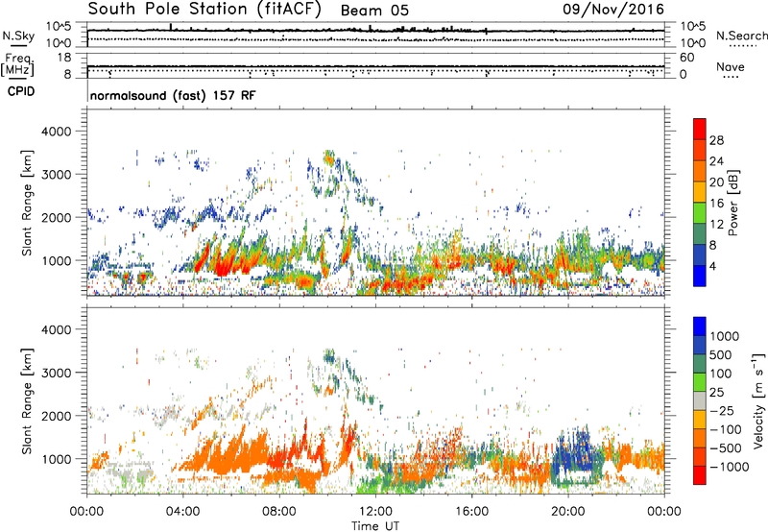Click the 'Nave' legend label
The width and height of the screenshot is (768, 532).
click(731, 67)
